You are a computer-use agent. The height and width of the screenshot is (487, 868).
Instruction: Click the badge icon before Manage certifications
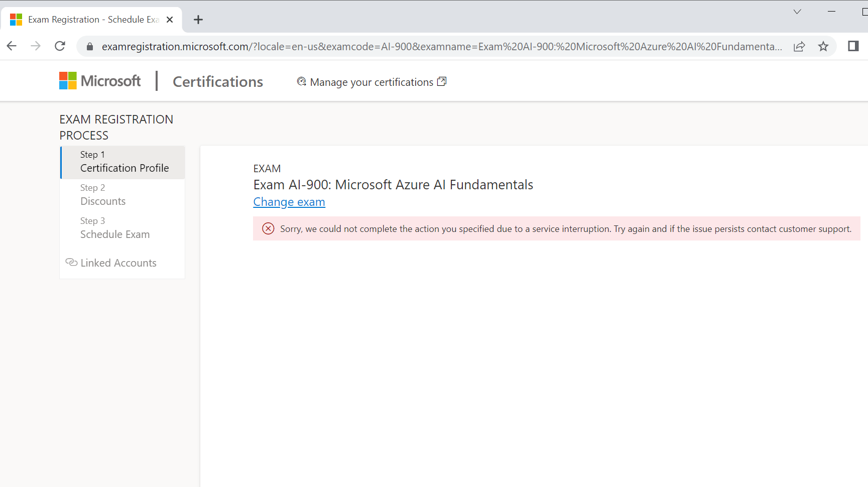301,81
